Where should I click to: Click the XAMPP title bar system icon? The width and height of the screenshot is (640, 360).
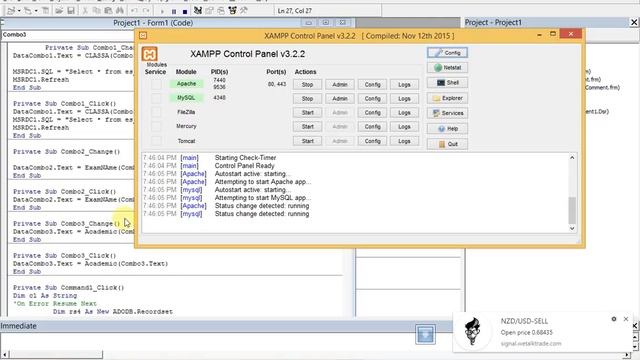(x=143, y=36)
